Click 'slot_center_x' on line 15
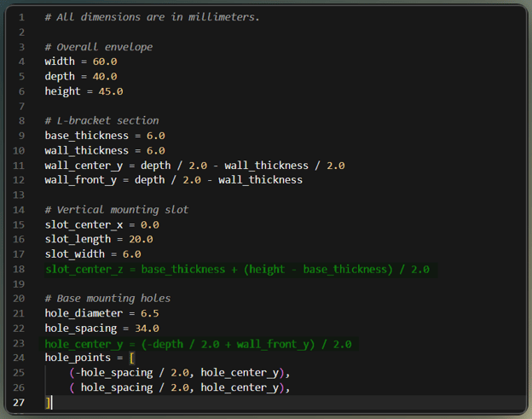 point(84,224)
